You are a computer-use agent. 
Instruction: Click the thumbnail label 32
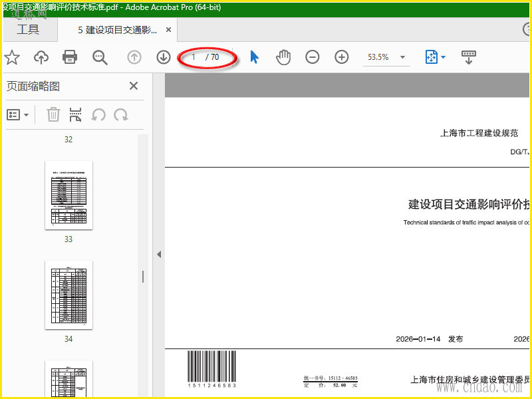pyautogui.click(x=68, y=140)
